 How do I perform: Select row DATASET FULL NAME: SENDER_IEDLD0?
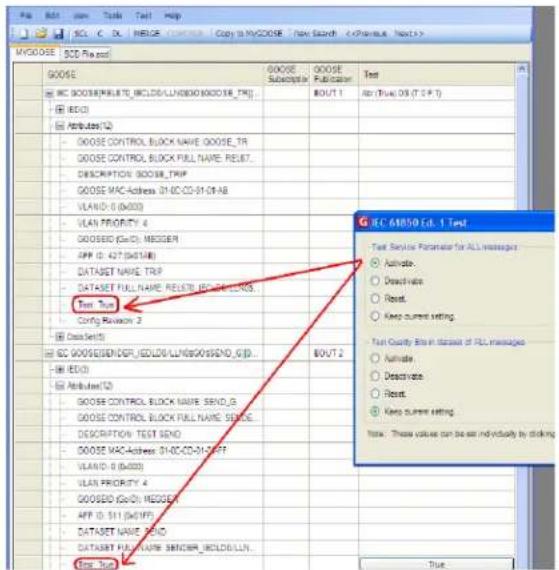[164, 548]
